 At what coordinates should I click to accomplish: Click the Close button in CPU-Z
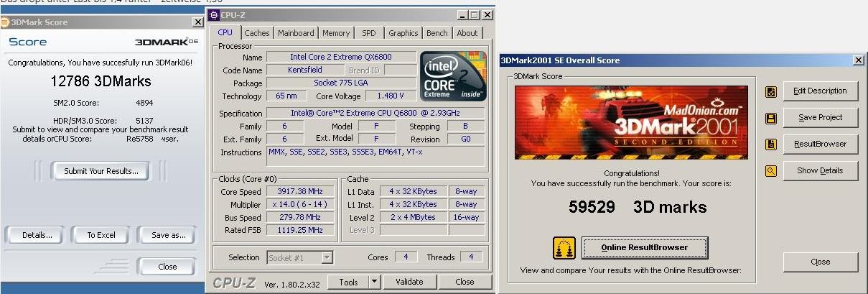(464, 282)
